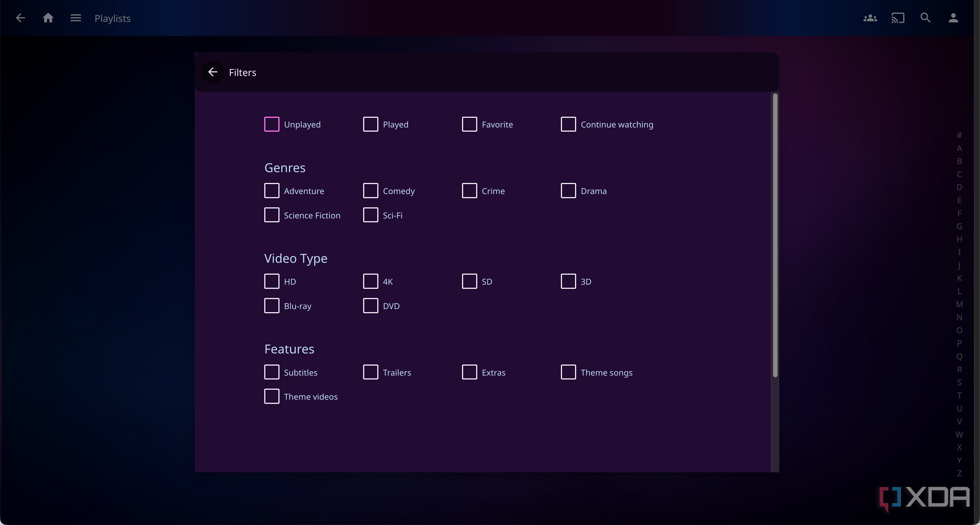This screenshot has width=980, height=525.
Task: Jump to # in the alphabet picker
Action: click(x=960, y=135)
